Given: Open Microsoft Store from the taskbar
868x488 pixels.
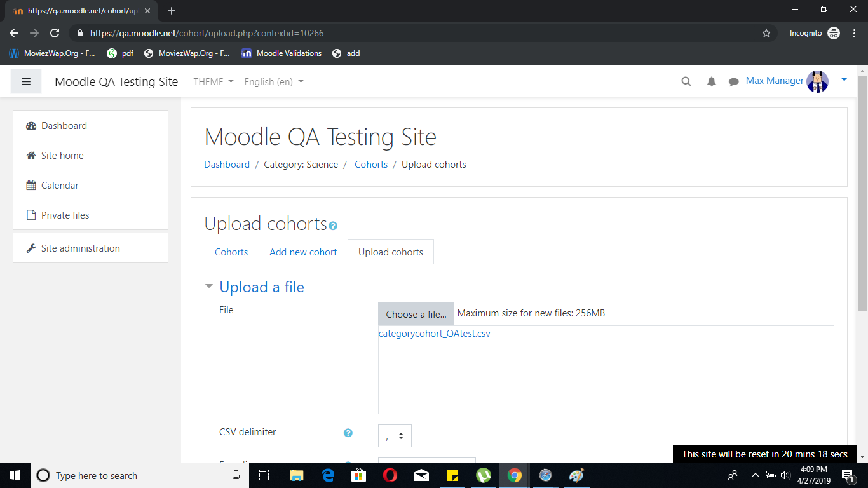Looking at the screenshot, I should pos(359,475).
